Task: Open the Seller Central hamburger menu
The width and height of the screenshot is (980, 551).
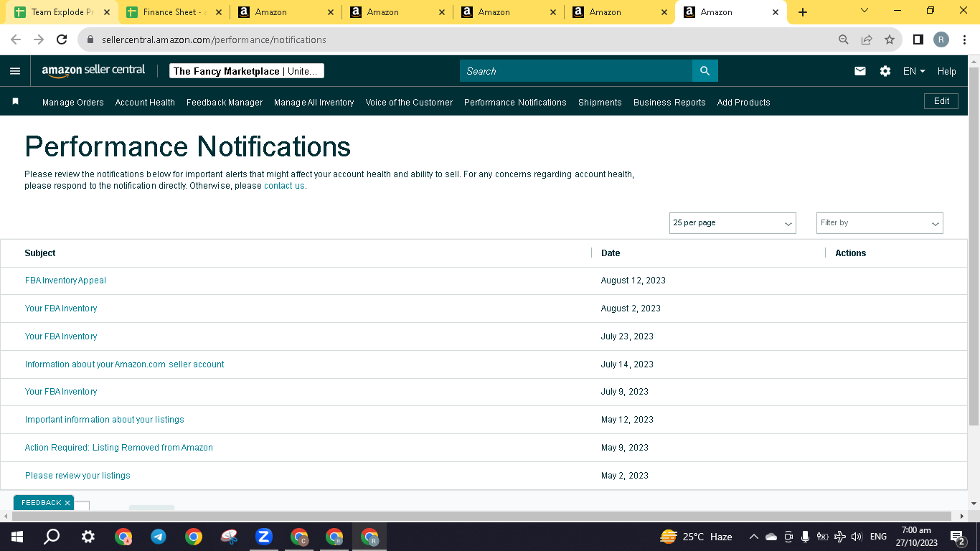Action: (x=15, y=71)
